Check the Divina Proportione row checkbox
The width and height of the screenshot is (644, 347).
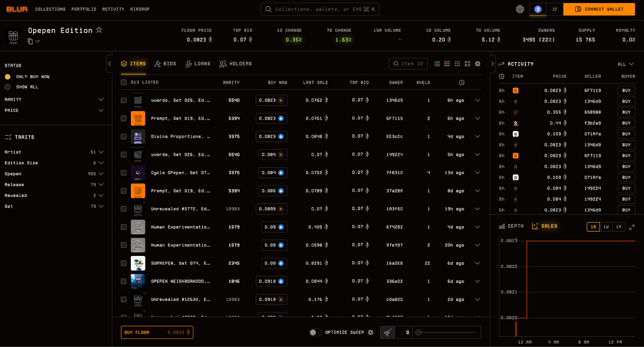tap(124, 137)
